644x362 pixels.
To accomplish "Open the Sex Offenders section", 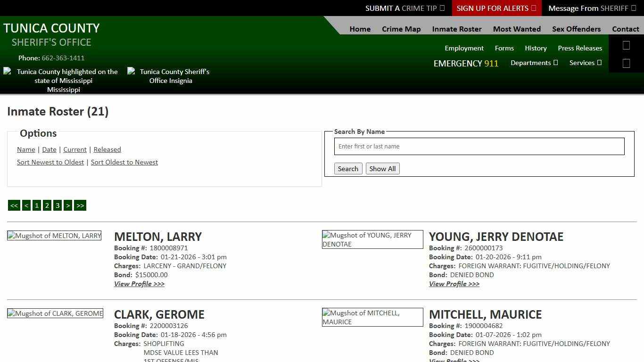I will tap(576, 29).
